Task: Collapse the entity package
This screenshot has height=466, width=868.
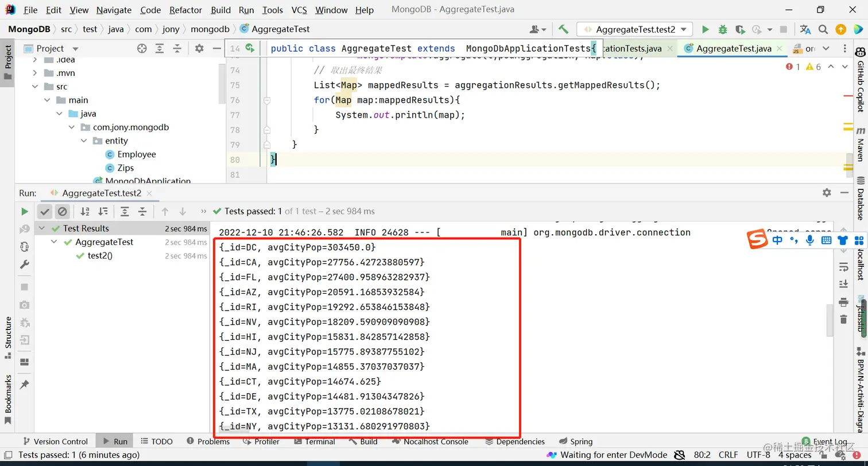Action: [83, 141]
